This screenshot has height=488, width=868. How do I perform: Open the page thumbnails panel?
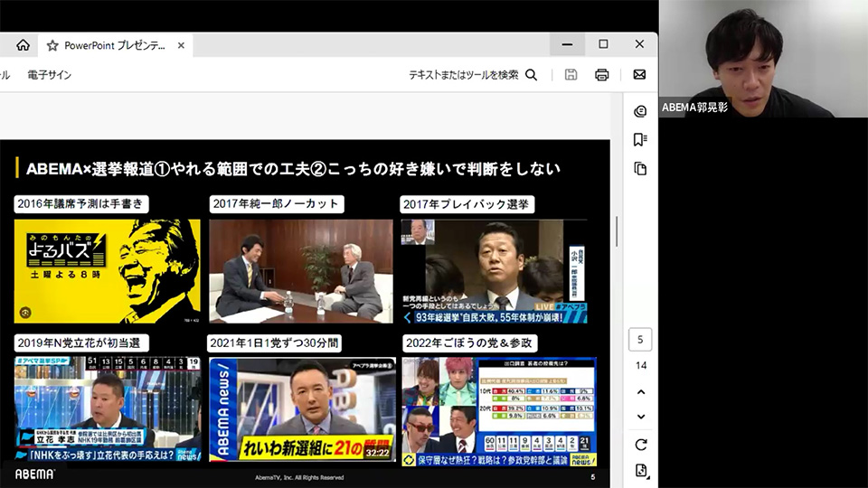tap(640, 168)
